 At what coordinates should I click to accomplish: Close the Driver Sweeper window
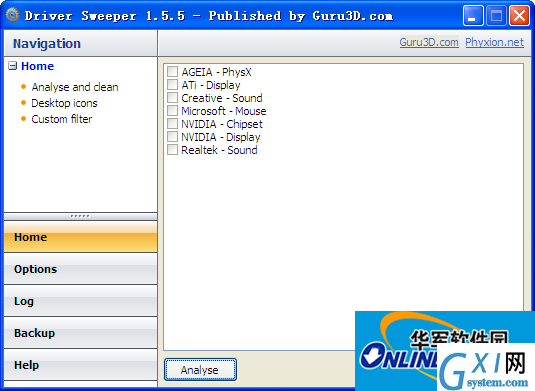[519, 15]
